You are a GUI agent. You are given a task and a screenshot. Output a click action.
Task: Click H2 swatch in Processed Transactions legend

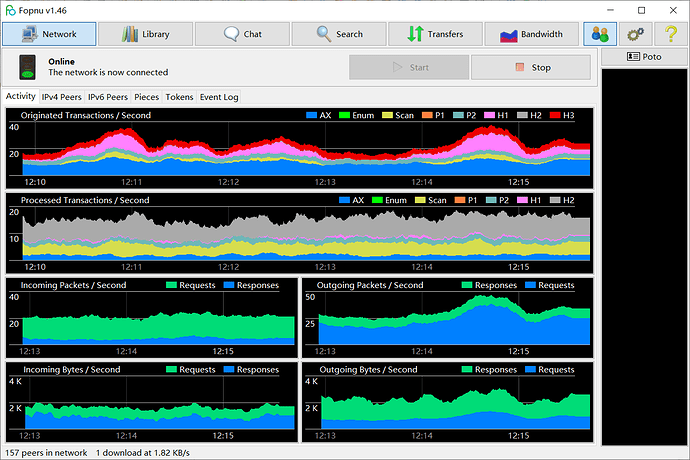coord(555,200)
